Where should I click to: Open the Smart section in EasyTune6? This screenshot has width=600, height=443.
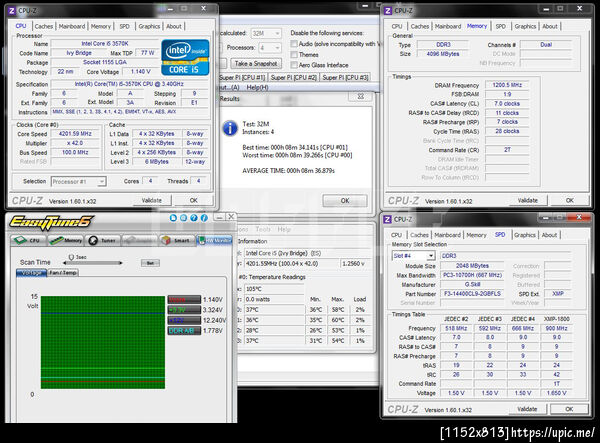pos(176,240)
